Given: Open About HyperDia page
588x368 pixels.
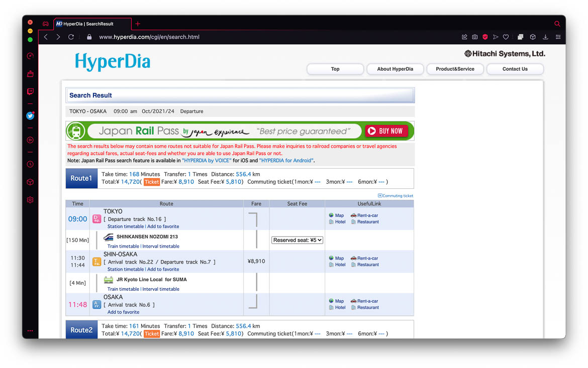Looking at the screenshot, I should (395, 69).
